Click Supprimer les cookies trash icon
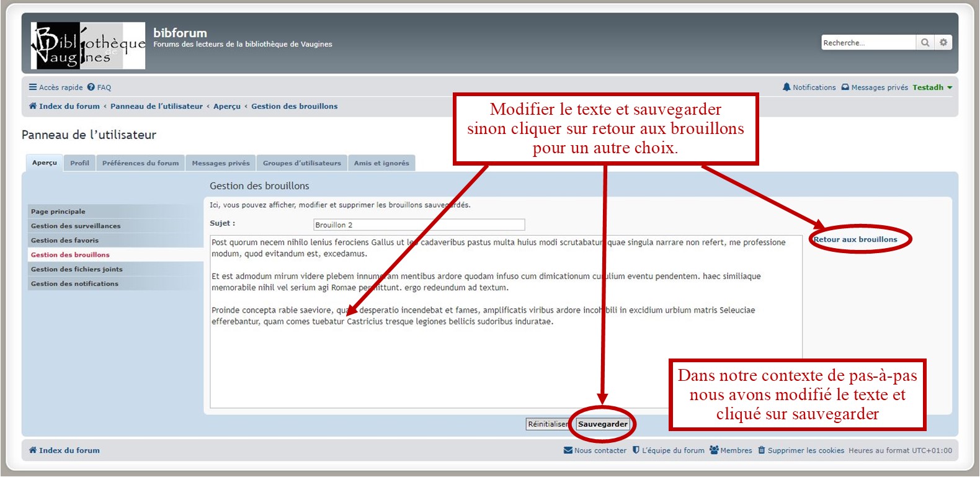Image resolution: width=980 pixels, height=477 pixels. tap(761, 450)
